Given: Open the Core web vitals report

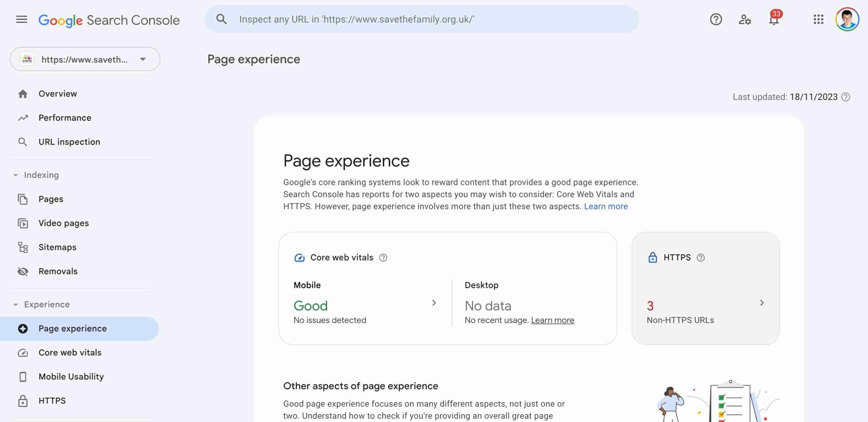Looking at the screenshot, I should 70,353.
